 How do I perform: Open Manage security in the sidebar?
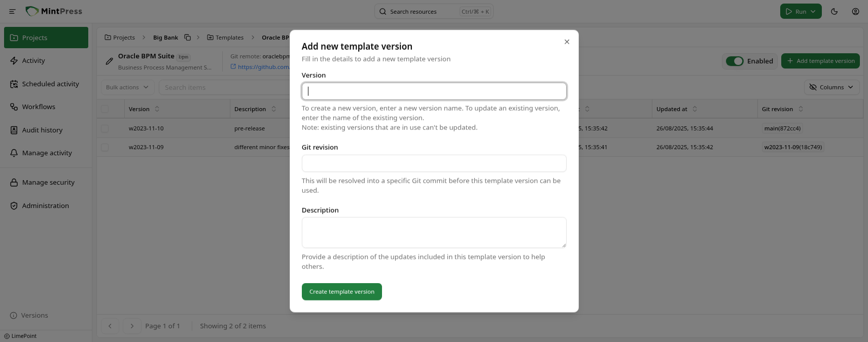point(46,182)
